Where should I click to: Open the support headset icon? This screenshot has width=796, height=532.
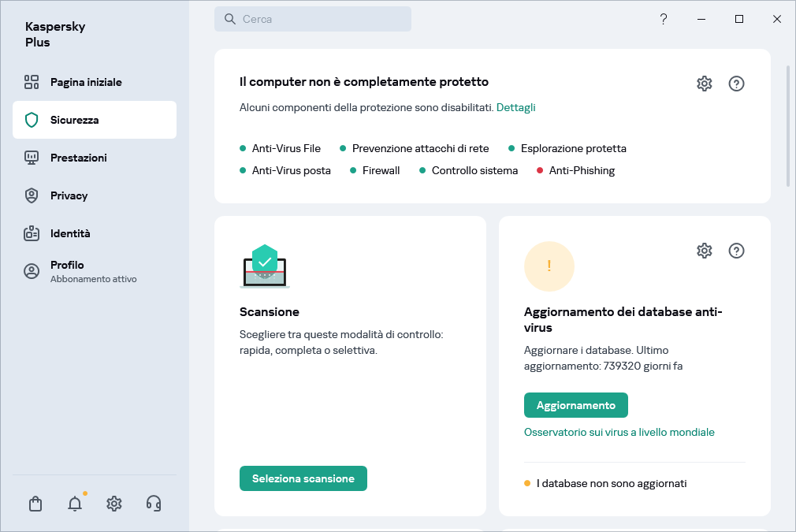[x=154, y=504]
